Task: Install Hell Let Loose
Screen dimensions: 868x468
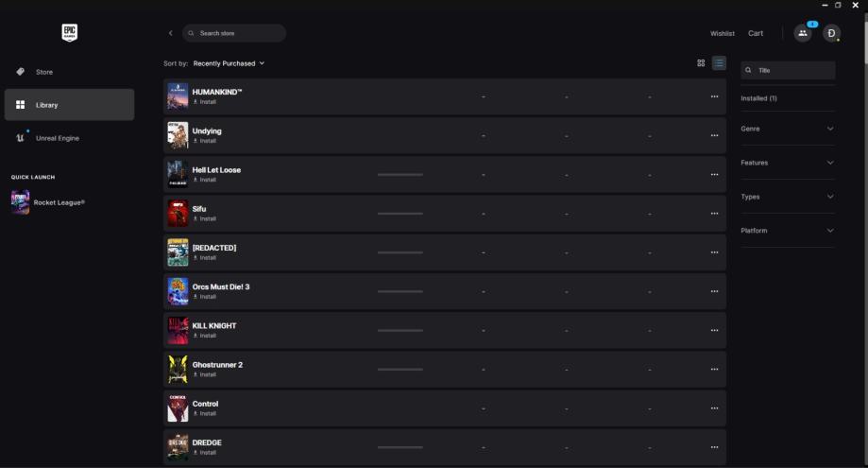Action: (x=204, y=180)
